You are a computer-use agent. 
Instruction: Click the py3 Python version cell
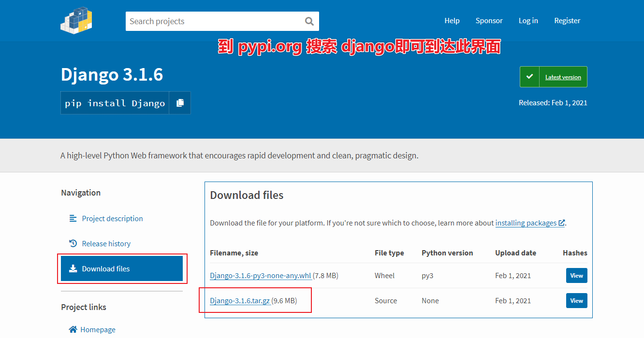coord(427,276)
